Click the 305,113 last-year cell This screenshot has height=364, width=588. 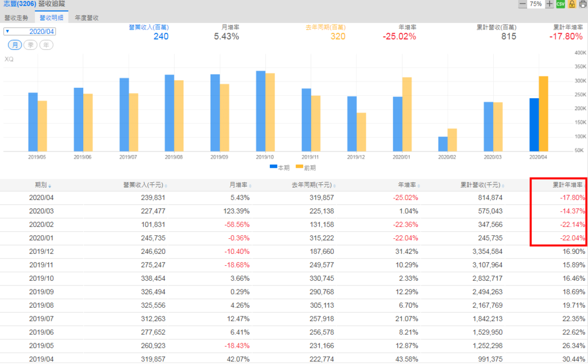tap(322, 305)
